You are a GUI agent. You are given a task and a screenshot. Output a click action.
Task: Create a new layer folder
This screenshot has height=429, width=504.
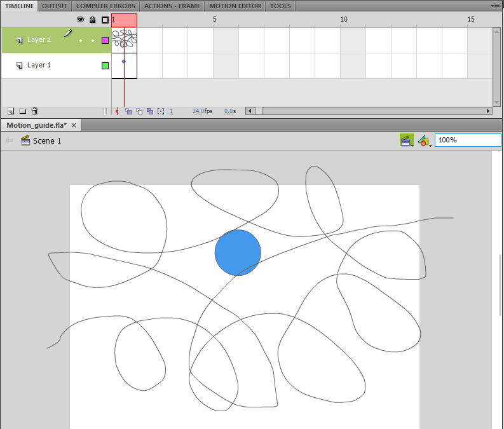pyautogui.click(x=22, y=111)
